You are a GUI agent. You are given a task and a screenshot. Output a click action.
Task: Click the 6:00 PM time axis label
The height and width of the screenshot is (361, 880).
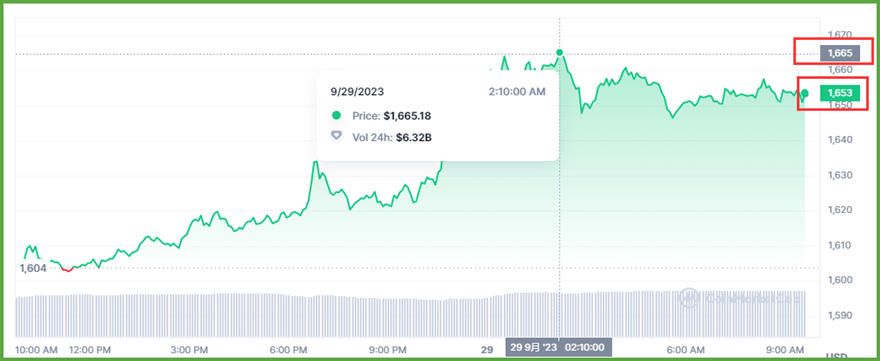(288, 349)
